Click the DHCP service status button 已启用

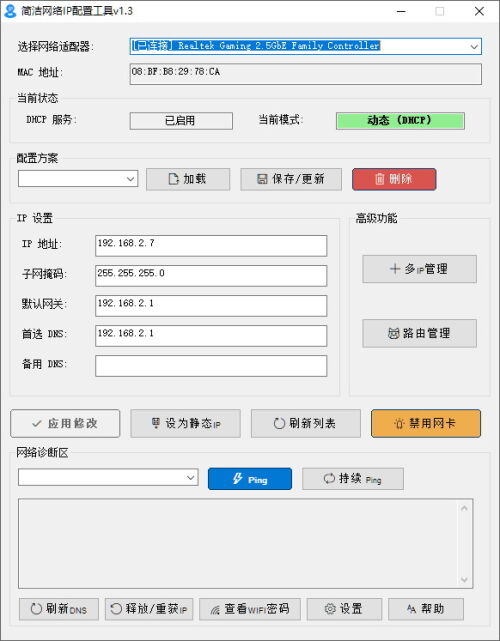point(181,121)
